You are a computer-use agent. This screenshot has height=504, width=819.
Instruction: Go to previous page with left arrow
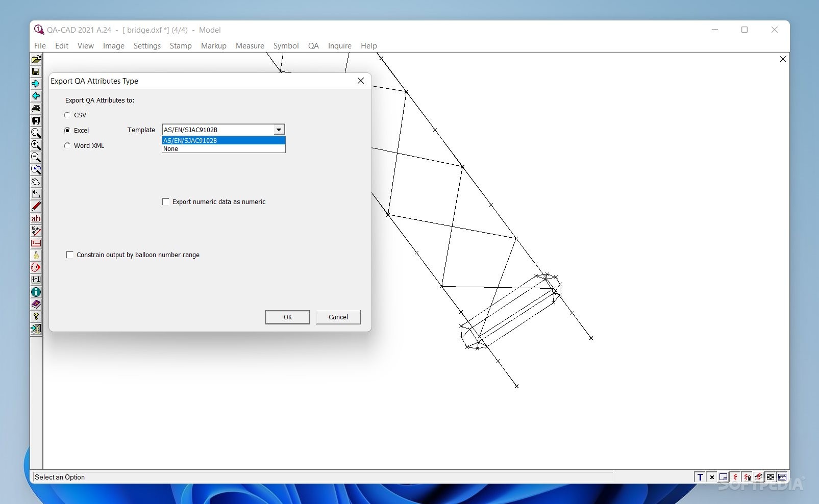[x=36, y=96]
